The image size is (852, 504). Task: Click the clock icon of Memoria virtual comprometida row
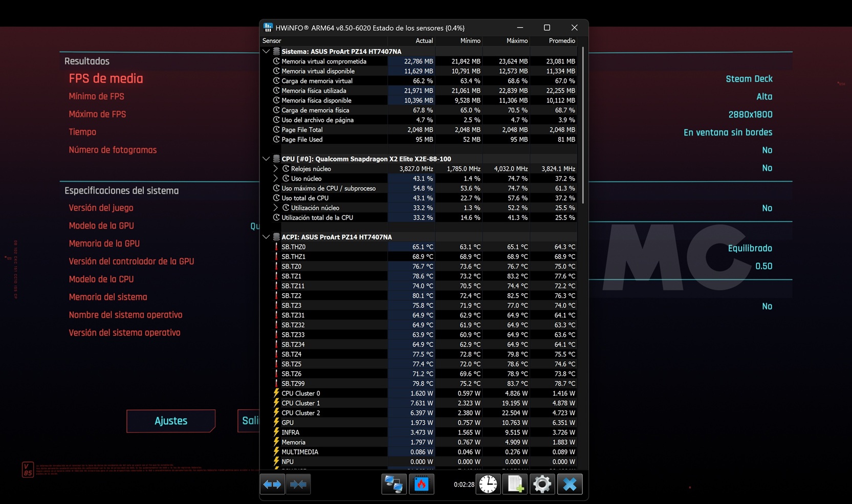[276, 61]
